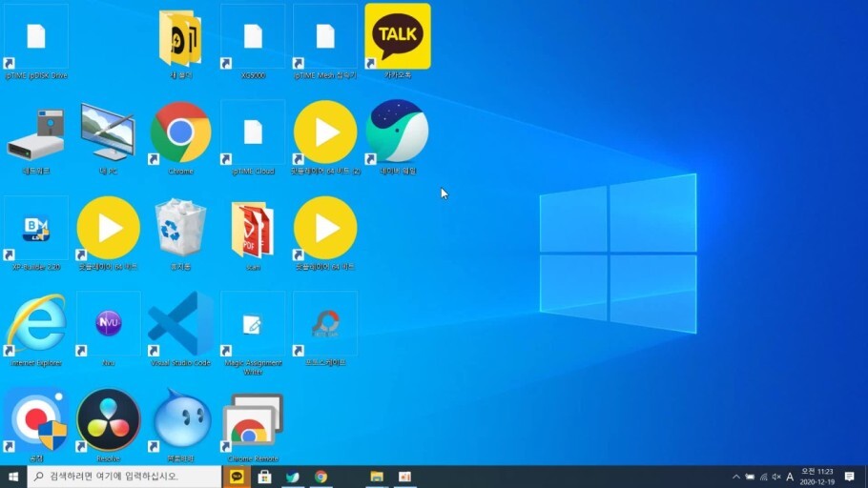Click the battery tray icon
This screenshot has width=868, height=488.
(750, 477)
